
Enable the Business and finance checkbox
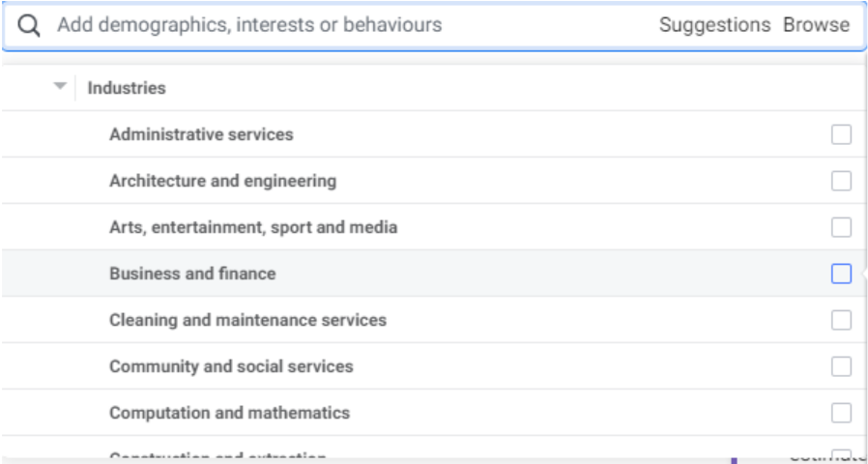[841, 274]
